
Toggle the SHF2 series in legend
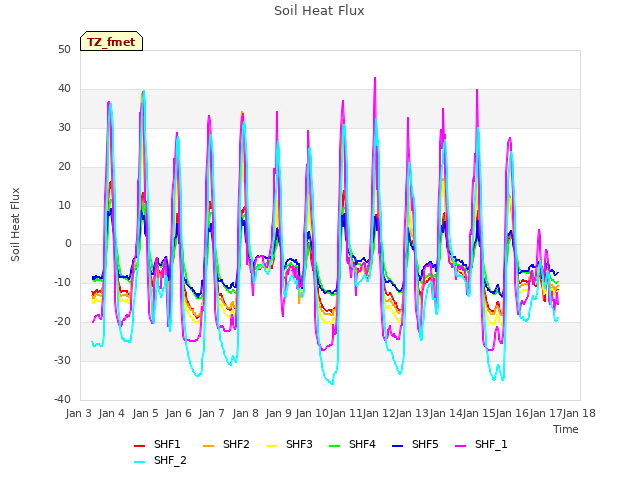point(236,444)
